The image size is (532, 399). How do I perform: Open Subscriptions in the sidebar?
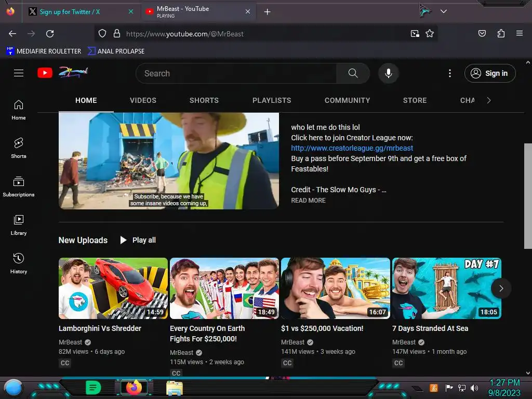pos(19,187)
